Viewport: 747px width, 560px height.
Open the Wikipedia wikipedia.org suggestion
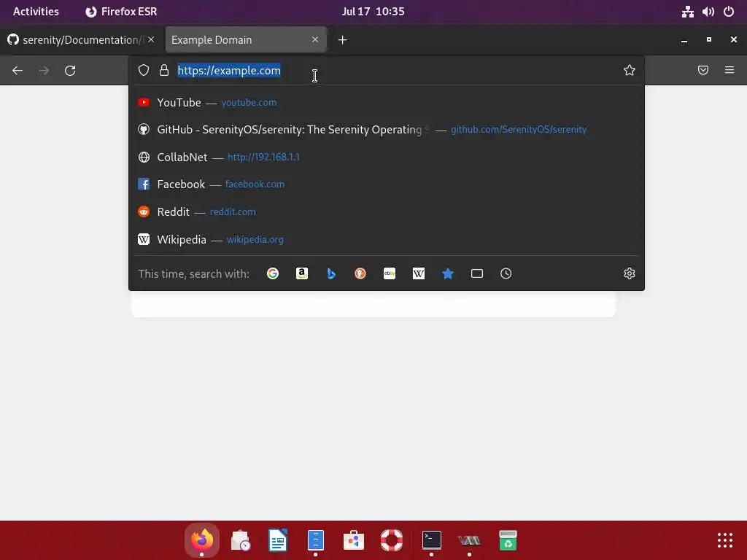[x=387, y=239]
